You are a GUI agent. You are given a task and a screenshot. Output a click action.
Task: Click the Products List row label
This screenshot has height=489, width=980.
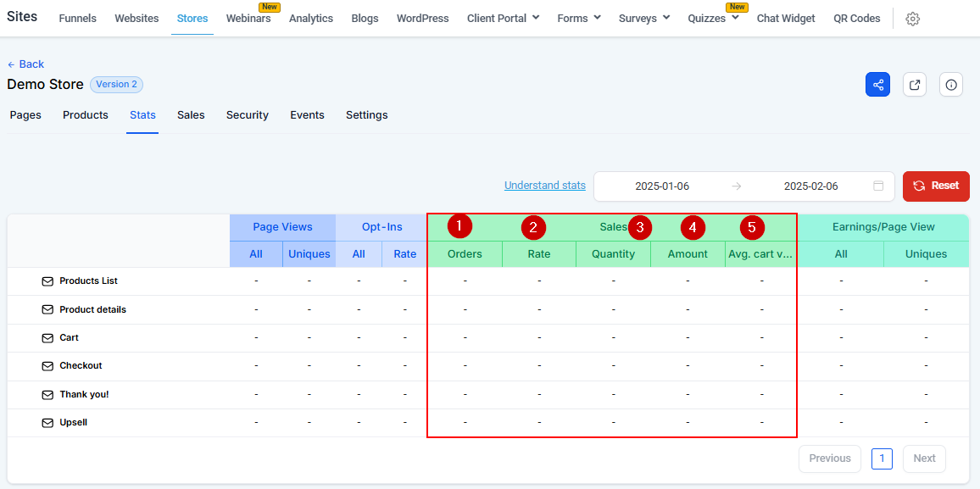(x=88, y=281)
